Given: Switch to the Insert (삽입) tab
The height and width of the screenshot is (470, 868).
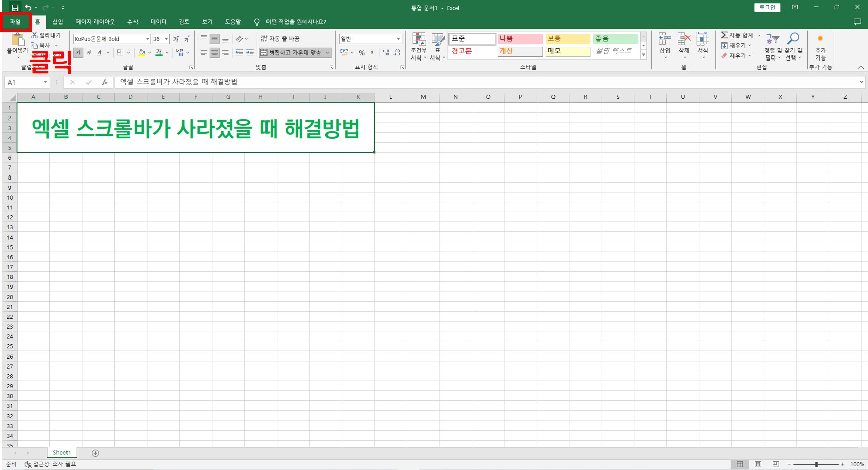Looking at the screenshot, I should 58,22.
